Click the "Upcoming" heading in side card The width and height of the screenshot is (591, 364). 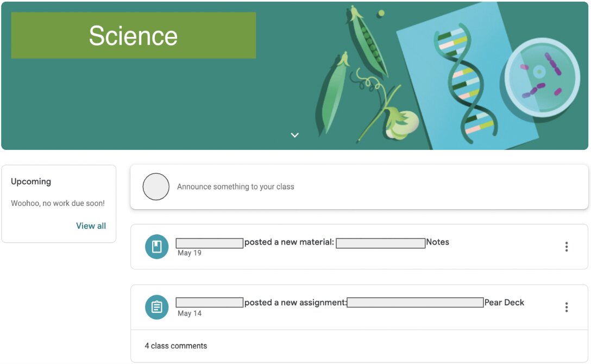coord(31,181)
